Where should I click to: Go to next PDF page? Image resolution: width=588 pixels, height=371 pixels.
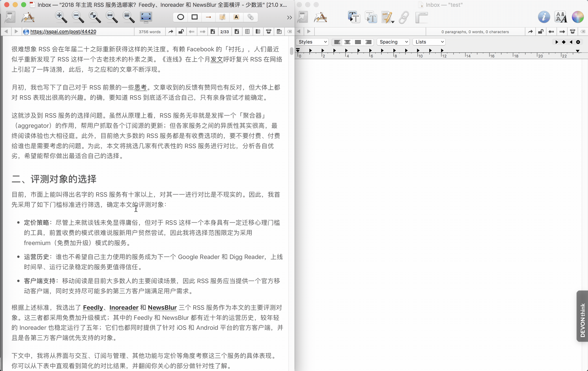coord(237,31)
